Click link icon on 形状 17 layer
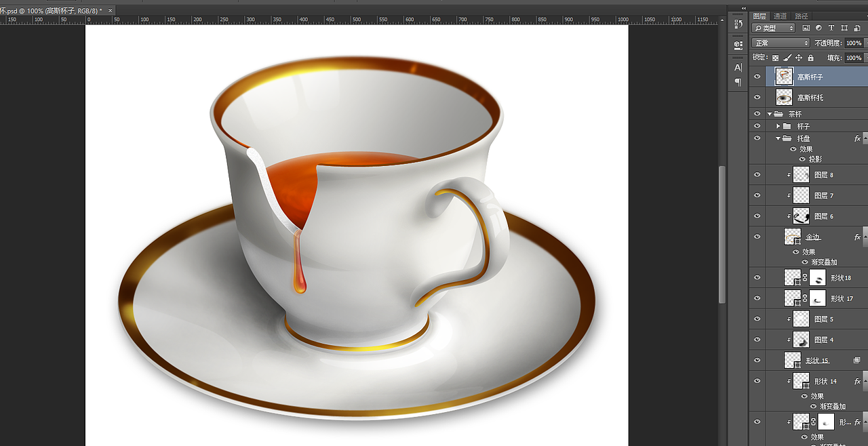The width and height of the screenshot is (868, 446). (806, 298)
